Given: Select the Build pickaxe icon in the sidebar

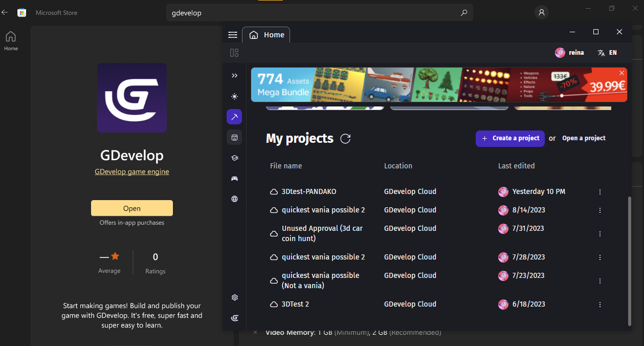Looking at the screenshot, I should (234, 117).
